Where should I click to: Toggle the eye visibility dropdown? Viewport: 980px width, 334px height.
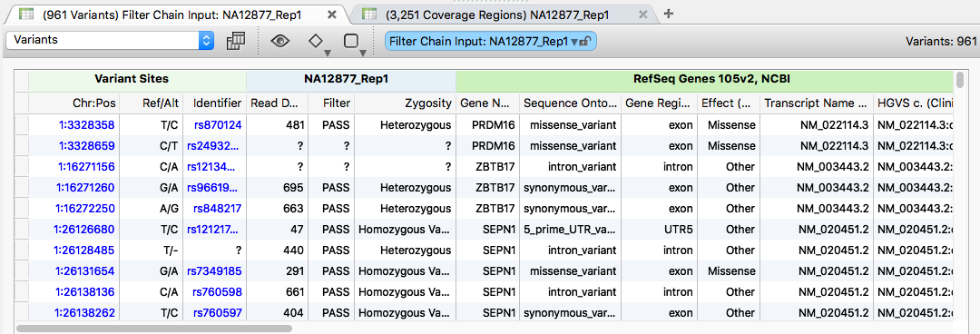point(280,41)
